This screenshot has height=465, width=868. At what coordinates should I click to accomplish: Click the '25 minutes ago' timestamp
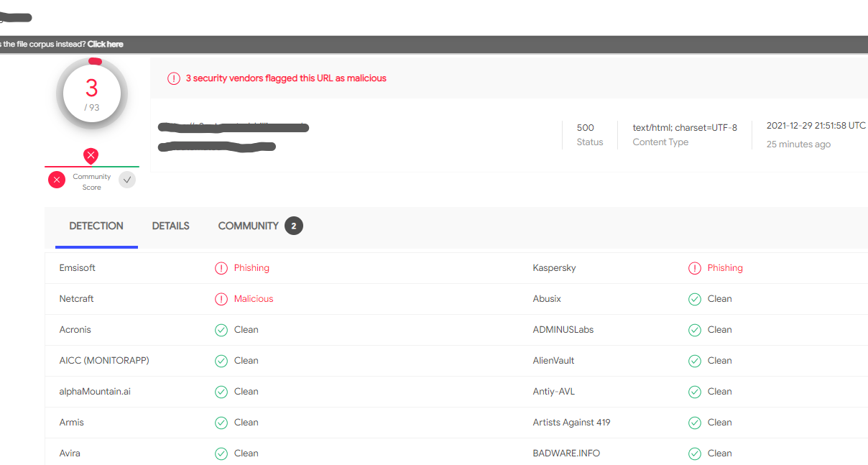[798, 144]
